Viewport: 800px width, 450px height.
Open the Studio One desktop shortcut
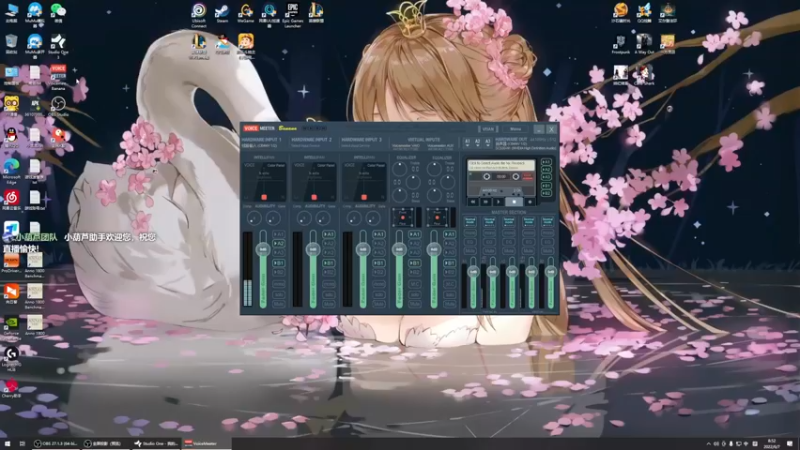click(x=58, y=46)
